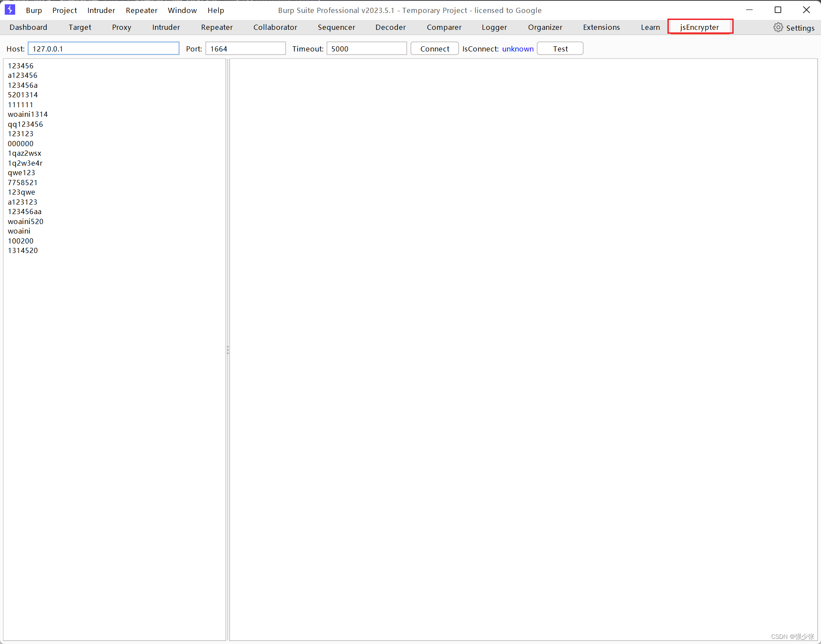Click the Test button

[560, 48]
